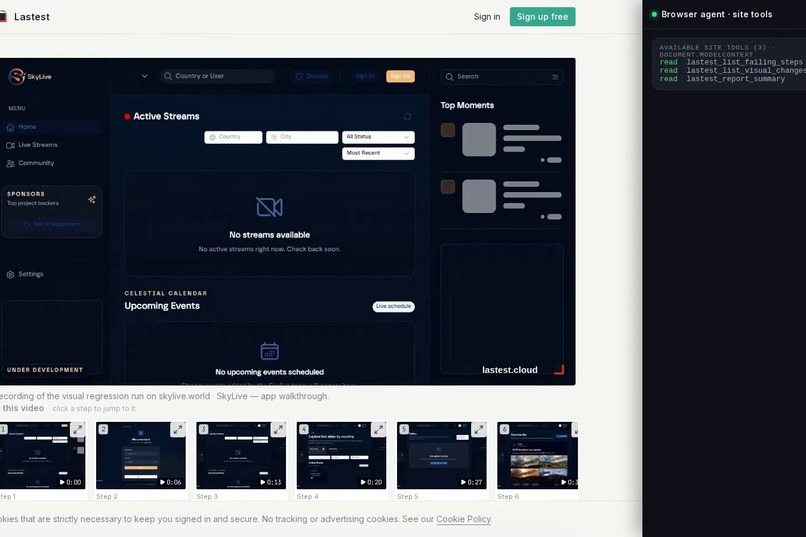The image size is (806, 537).
Task: Expand Step 2 thumbnail with its expand icon
Action: point(178,430)
